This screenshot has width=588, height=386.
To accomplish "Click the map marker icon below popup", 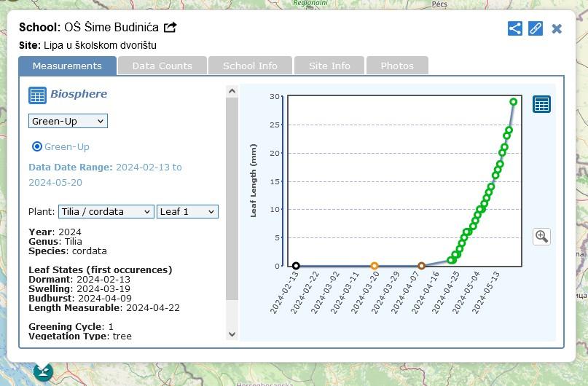I will pos(44,372).
